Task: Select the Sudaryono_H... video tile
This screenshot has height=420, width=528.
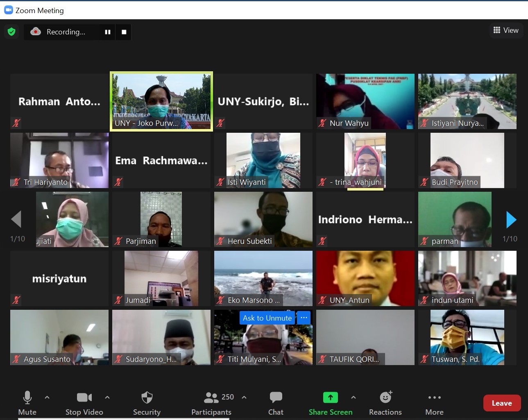Action: click(161, 338)
